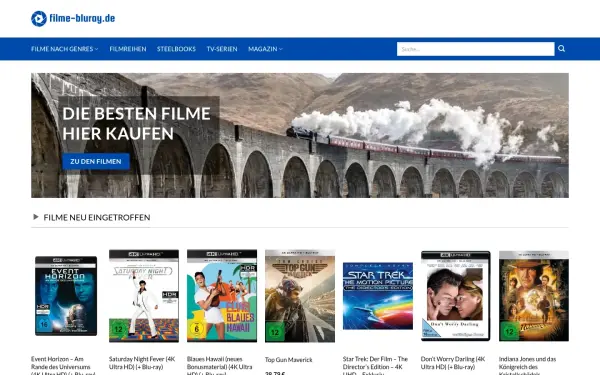Open the Don't Worry Darling cover thumbnail
This screenshot has height=375, width=600.
[x=456, y=296]
